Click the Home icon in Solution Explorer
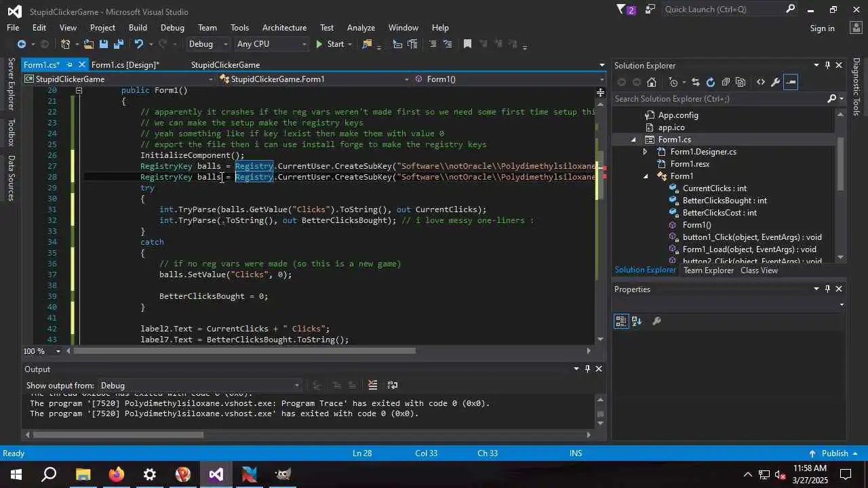This screenshot has width=868, height=488. point(652,82)
